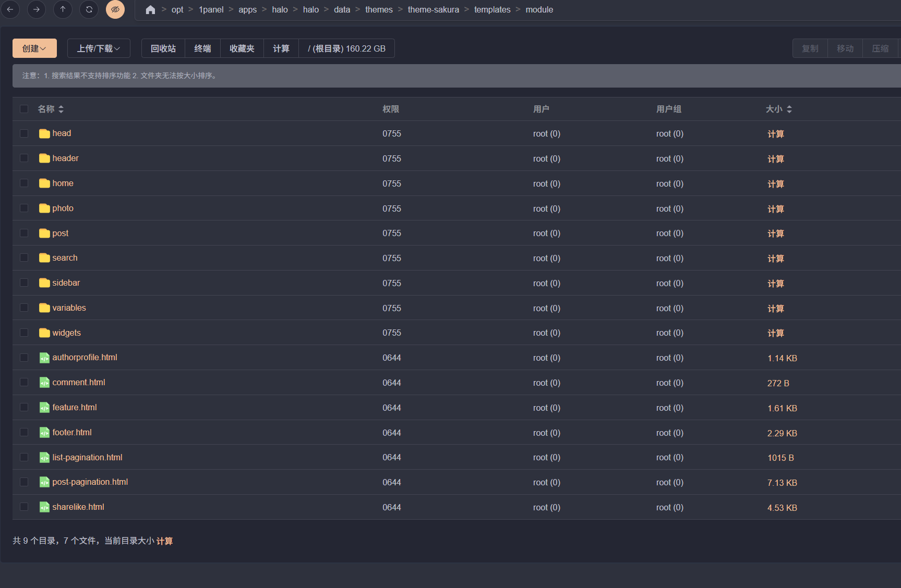Click the forward navigation arrow icon
The image size is (901, 588).
[36, 9]
